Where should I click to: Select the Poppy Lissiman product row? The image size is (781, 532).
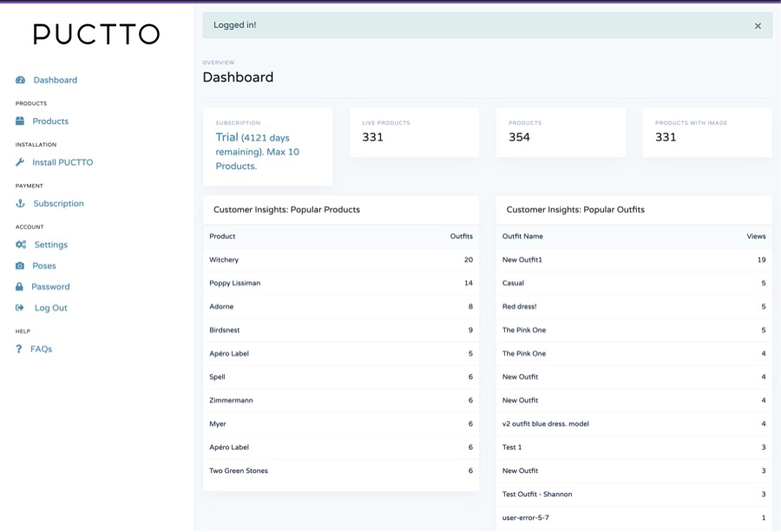pos(341,284)
